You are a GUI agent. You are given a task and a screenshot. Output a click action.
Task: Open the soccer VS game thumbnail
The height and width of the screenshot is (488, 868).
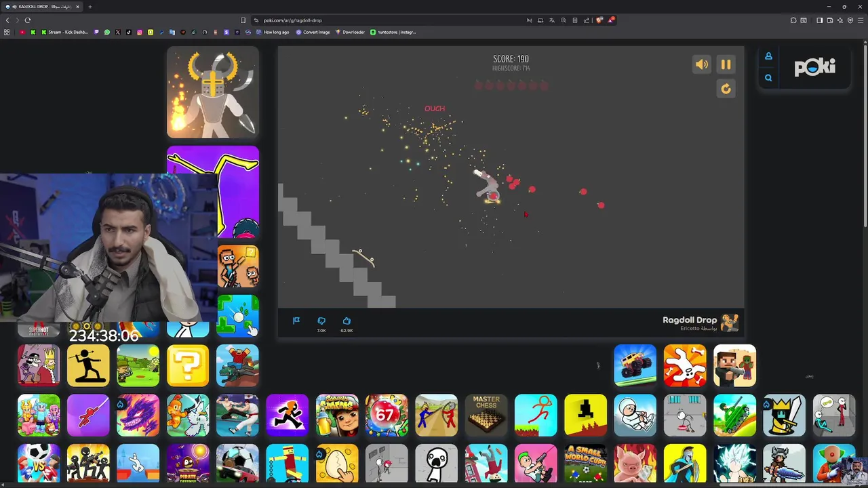tap(39, 464)
